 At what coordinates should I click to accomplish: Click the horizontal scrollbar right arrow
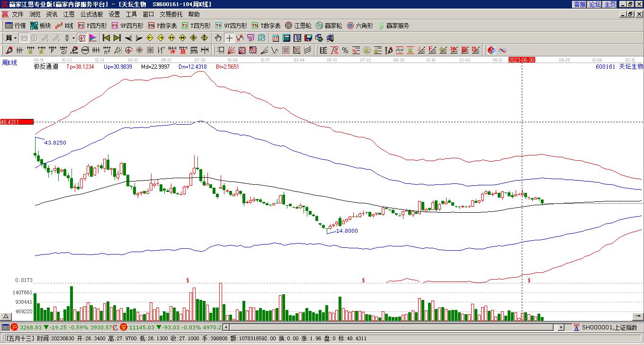pyautogui.click(x=562, y=327)
